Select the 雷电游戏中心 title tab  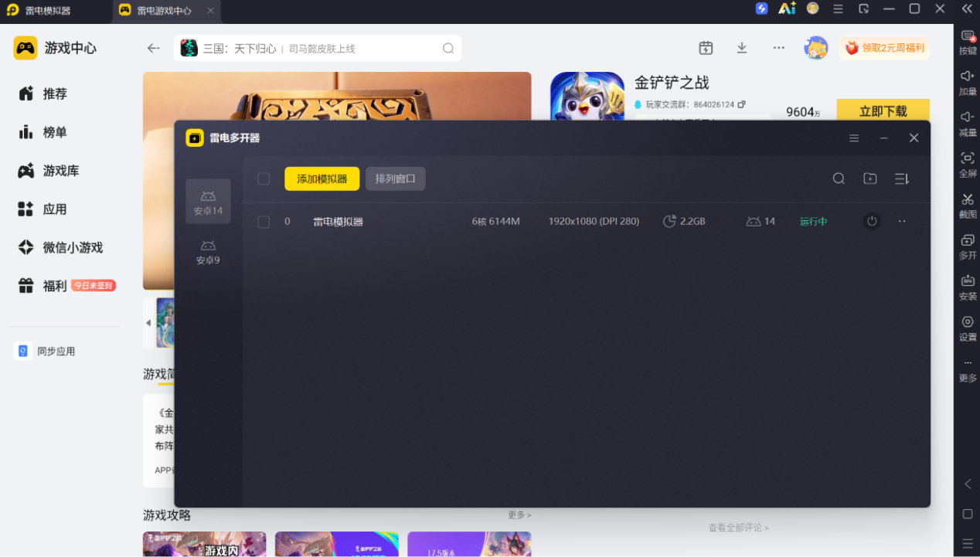point(165,11)
